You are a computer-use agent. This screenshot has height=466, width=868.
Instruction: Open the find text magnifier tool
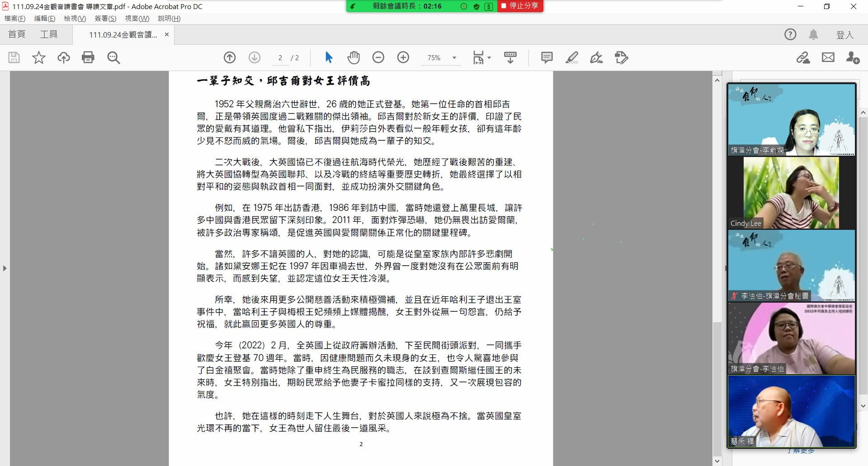tap(113, 57)
